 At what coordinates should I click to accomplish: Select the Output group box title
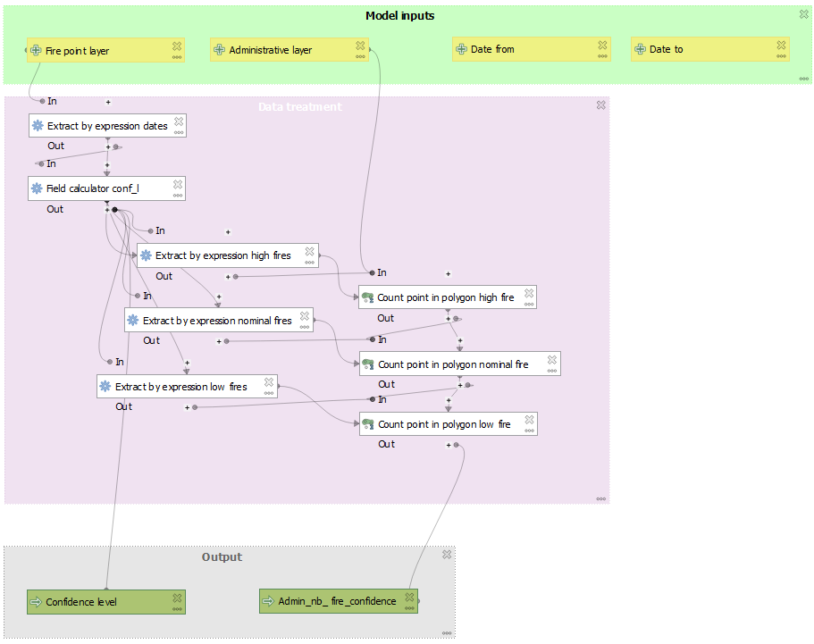222,557
